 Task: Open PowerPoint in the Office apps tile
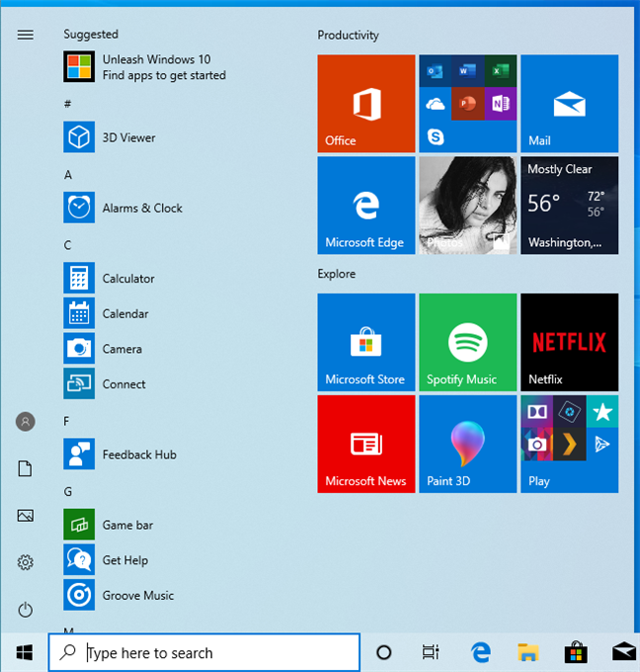pos(467,104)
